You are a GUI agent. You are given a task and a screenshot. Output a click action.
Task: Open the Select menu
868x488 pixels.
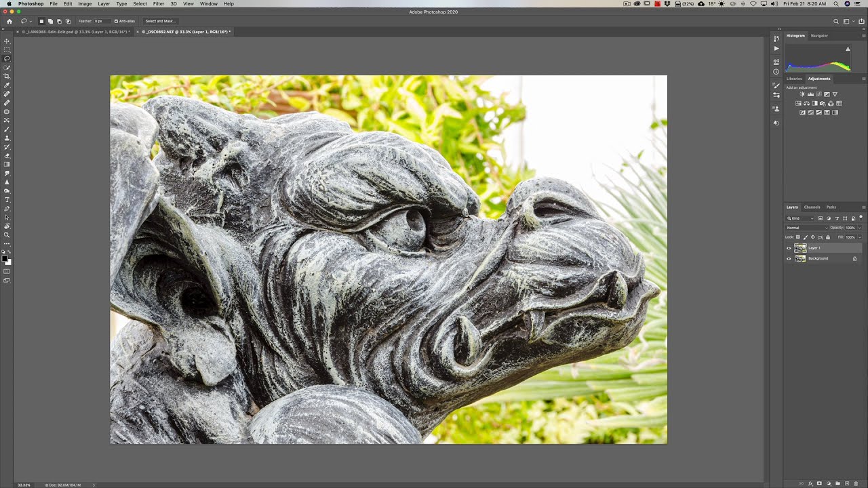tap(140, 4)
